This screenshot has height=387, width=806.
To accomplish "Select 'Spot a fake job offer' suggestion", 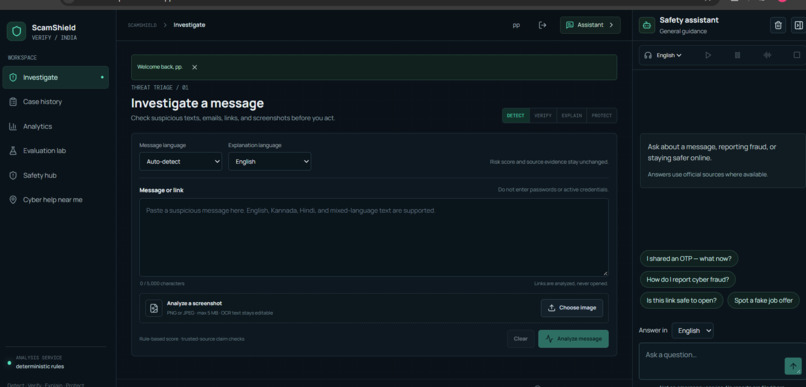I will pyautogui.click(x=763, y=301).
